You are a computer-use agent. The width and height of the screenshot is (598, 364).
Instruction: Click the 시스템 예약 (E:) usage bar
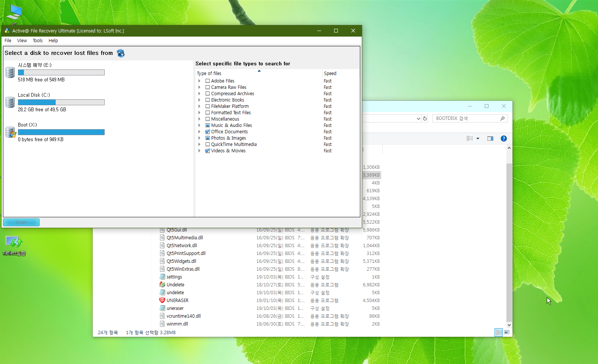(x=61, y=72)
